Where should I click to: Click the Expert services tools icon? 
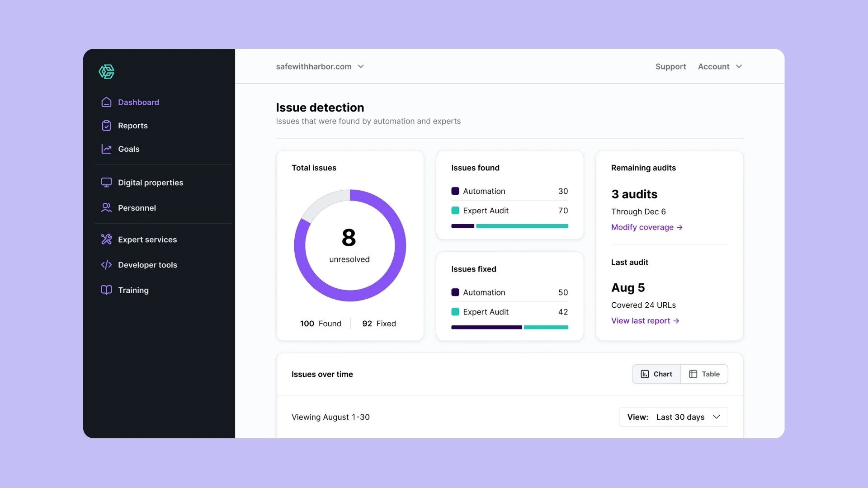[x=106, y=239]
